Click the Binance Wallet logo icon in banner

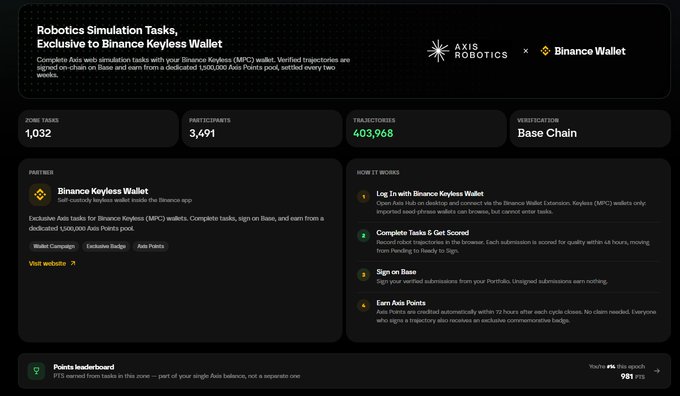(545, 51)
